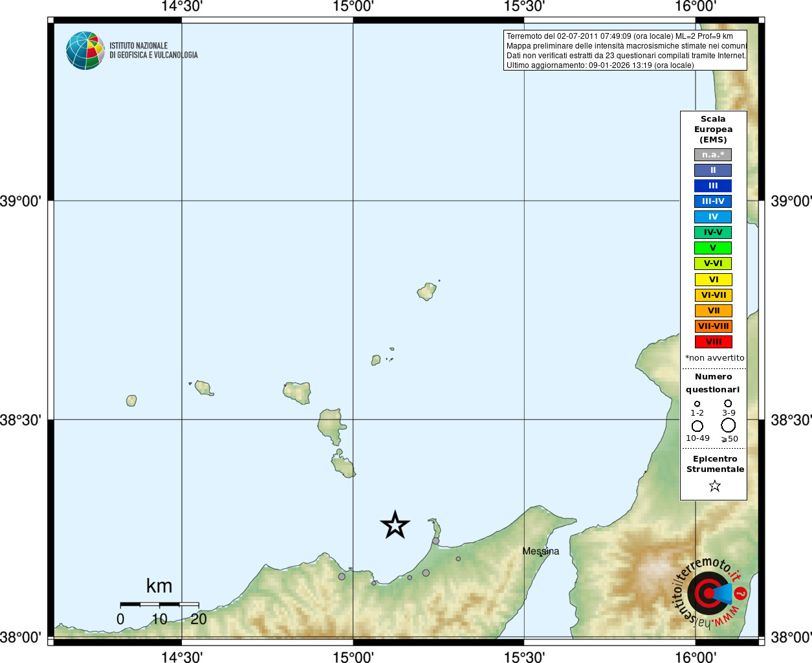Select the dark blue III swatch
812x663 pixels.
[x=713, y=186]
